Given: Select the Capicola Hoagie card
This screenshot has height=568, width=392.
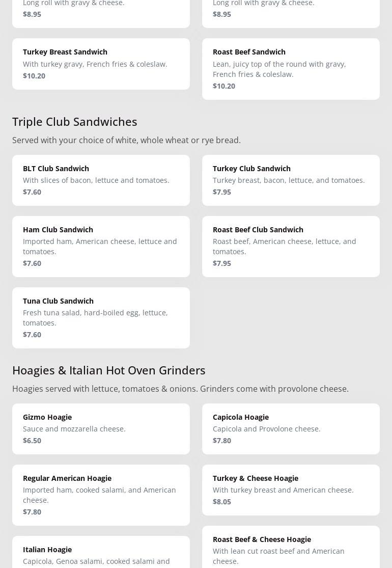Looking at the screenshot, I should click(291, 428).
